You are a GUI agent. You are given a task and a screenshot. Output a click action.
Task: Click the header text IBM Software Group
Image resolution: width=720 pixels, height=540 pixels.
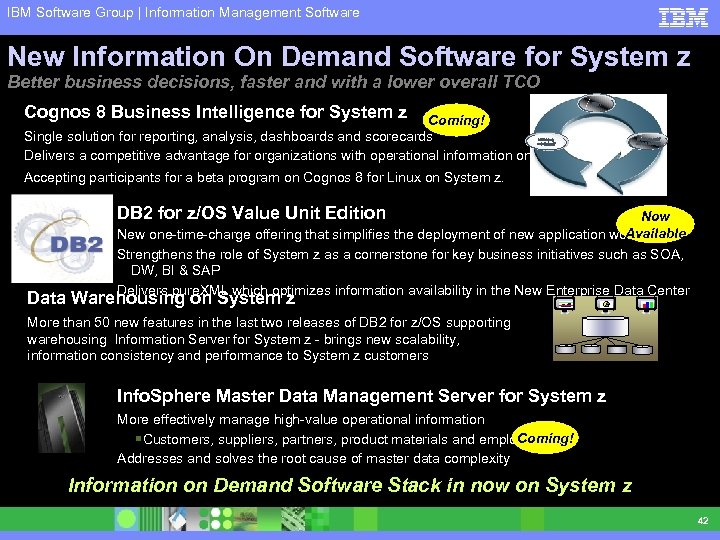coord(70,12)
